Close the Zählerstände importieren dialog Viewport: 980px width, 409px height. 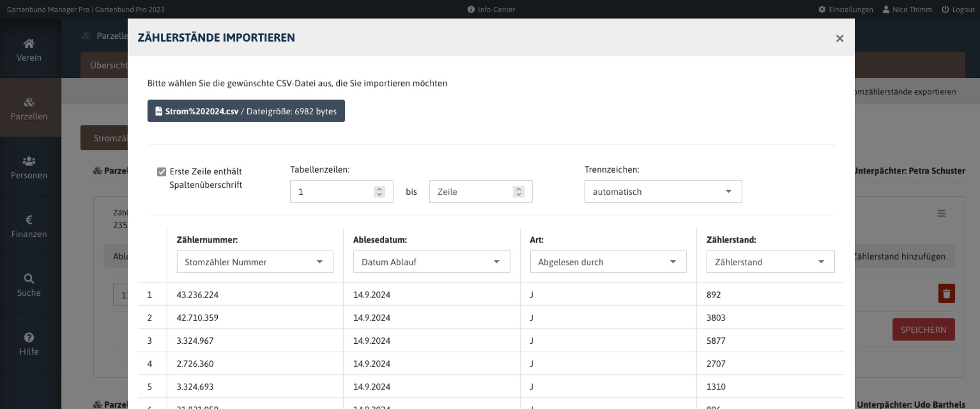point(839,38)
